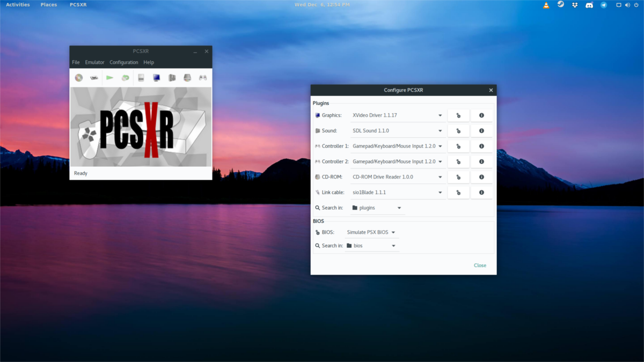Show info about the Sound plugin

481,131
